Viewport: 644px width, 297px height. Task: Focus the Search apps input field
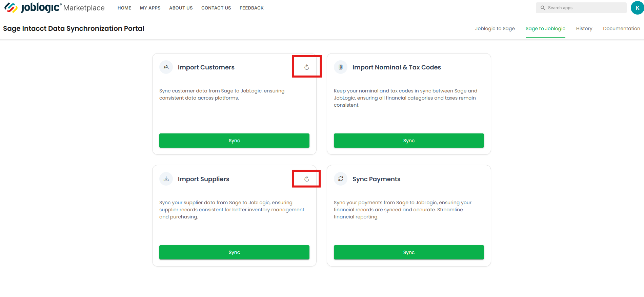[x=581, y=8]
